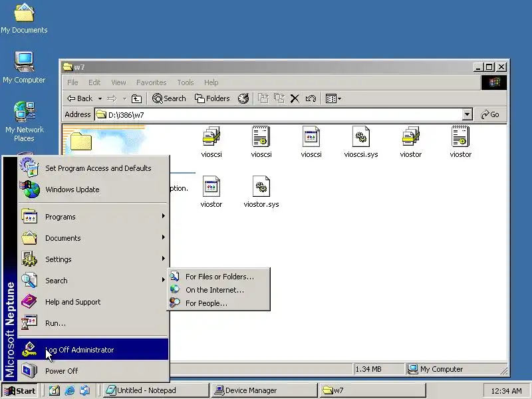532x399 pixels.
Task: Click the Move To toolbar icon
Action: pyautogui.click(x=263, y=98)
